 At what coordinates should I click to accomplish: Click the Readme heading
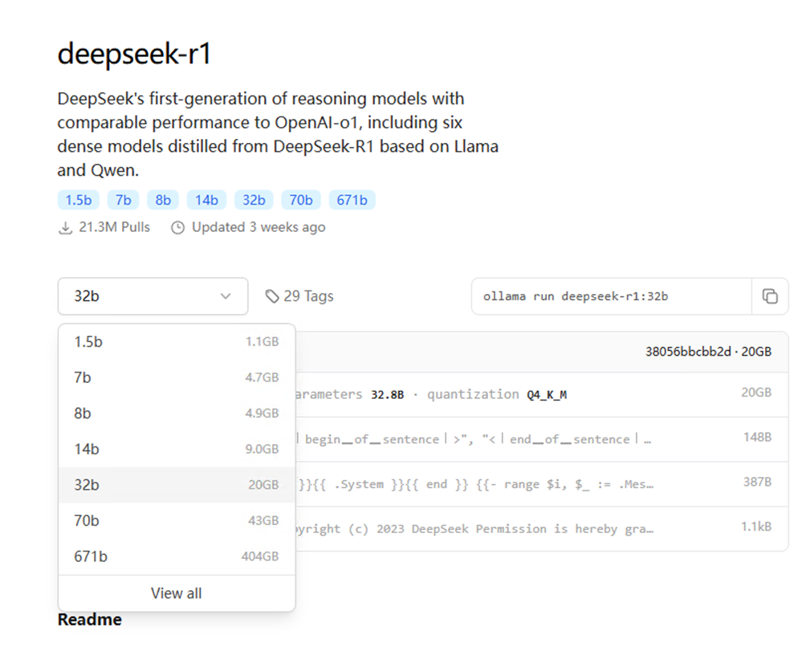[89, 619]
